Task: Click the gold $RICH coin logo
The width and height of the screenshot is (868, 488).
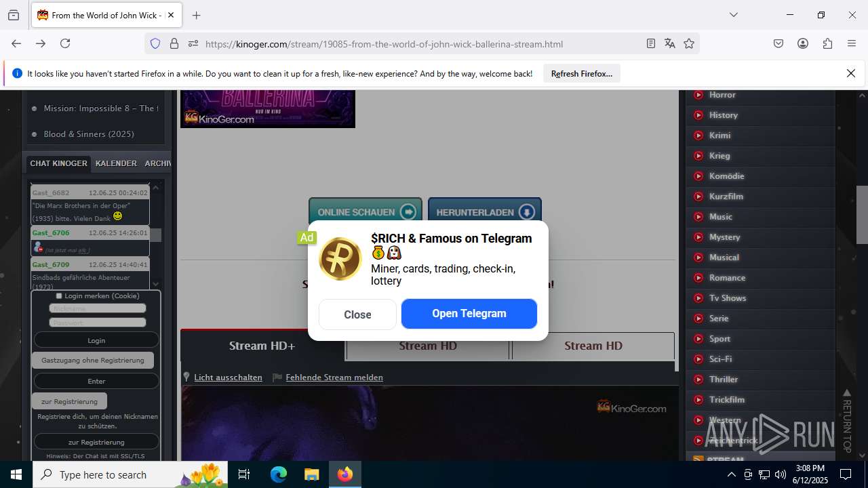Action: [340, 259]
